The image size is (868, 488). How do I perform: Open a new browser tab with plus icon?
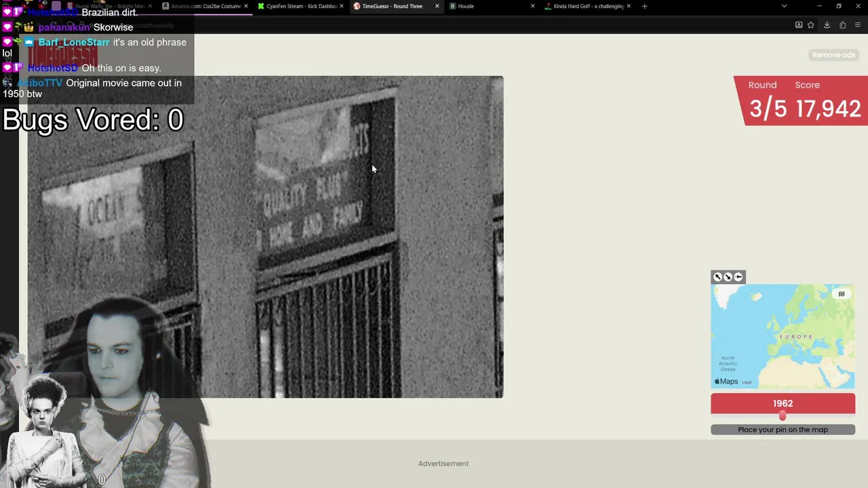point(644,6)
